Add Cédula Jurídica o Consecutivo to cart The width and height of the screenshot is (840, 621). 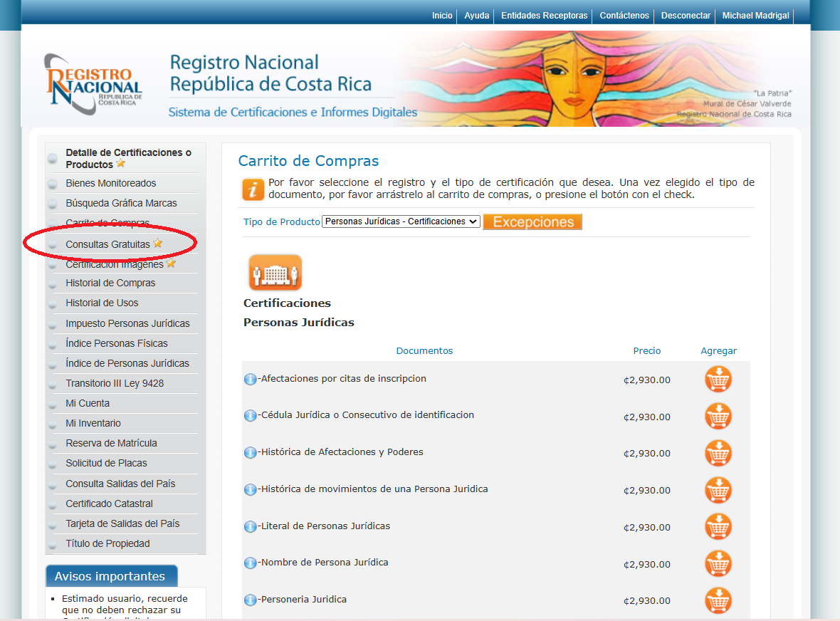pyautogui.click(x=718, y=417)
